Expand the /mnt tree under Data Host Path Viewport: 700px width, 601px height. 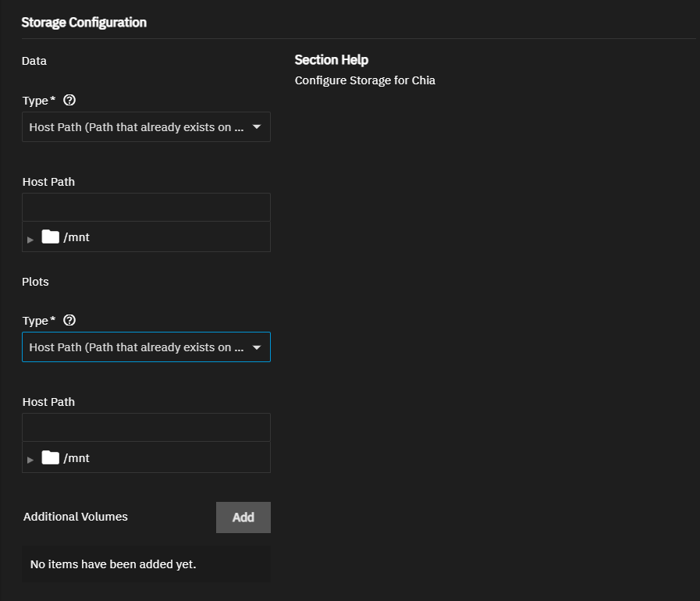tap(30, 239)
